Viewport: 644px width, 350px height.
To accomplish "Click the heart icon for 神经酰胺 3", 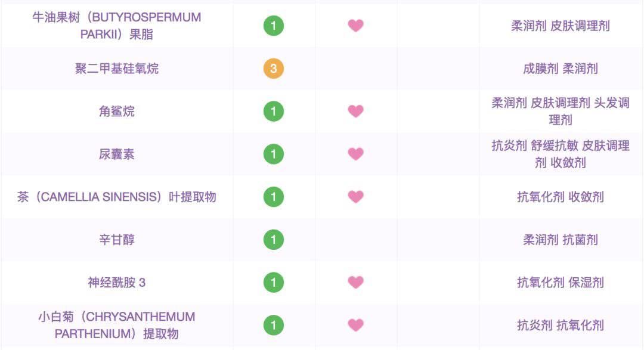I will point(355,283).
